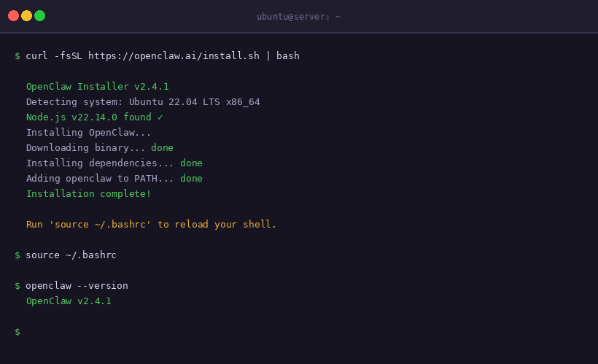598x364 pixels.
Task: Click the dollar prompt before 'source ~/.bashrc'
Action: click(x=18, y=255)
